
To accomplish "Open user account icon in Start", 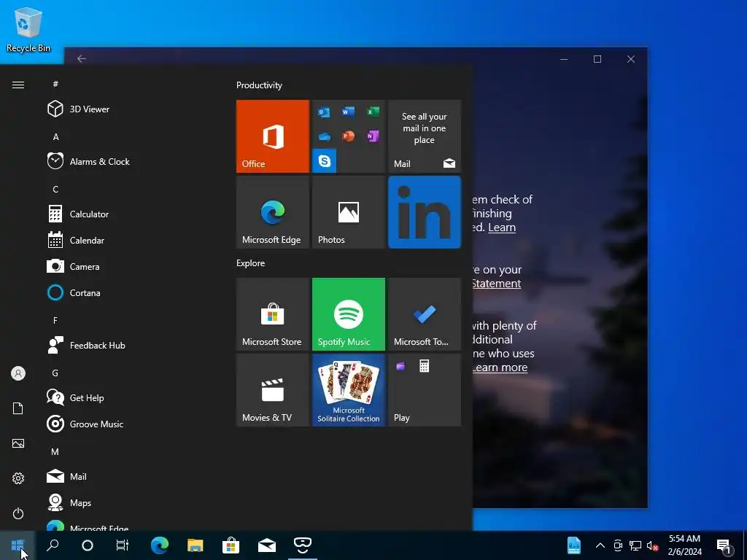I will (x=18, y=373).
